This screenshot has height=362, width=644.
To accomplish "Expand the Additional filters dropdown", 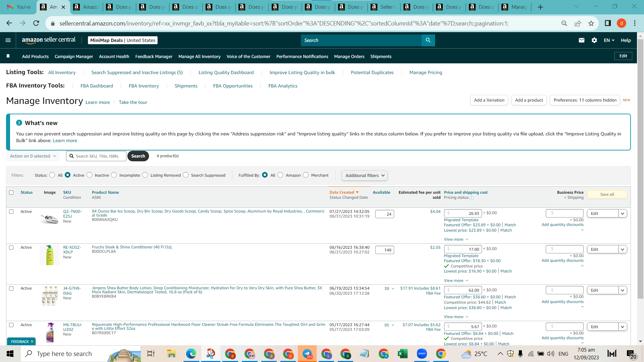I will click(365, 175).
